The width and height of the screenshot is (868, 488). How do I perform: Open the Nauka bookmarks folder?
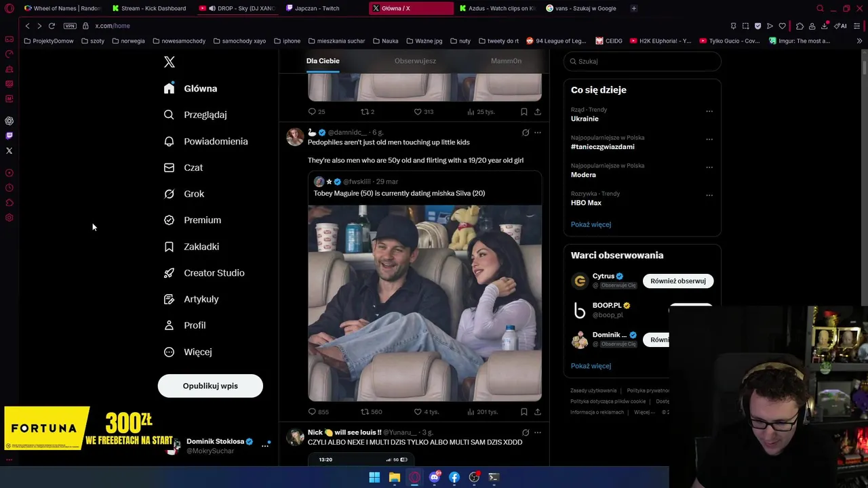pos(385,41)
